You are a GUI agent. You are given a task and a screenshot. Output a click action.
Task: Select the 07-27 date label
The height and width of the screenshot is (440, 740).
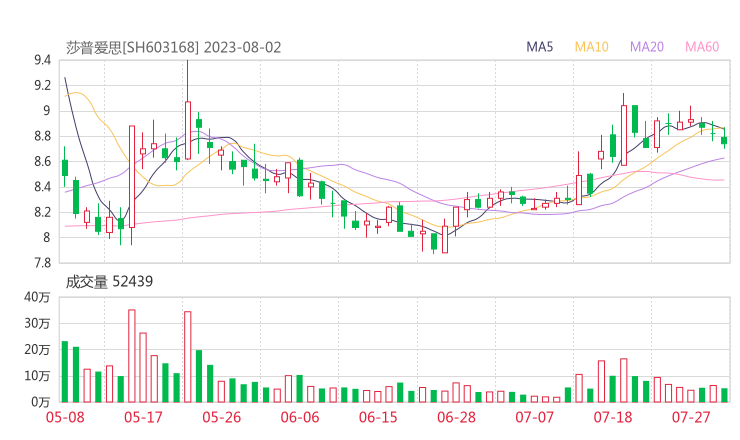pos(691,416)
